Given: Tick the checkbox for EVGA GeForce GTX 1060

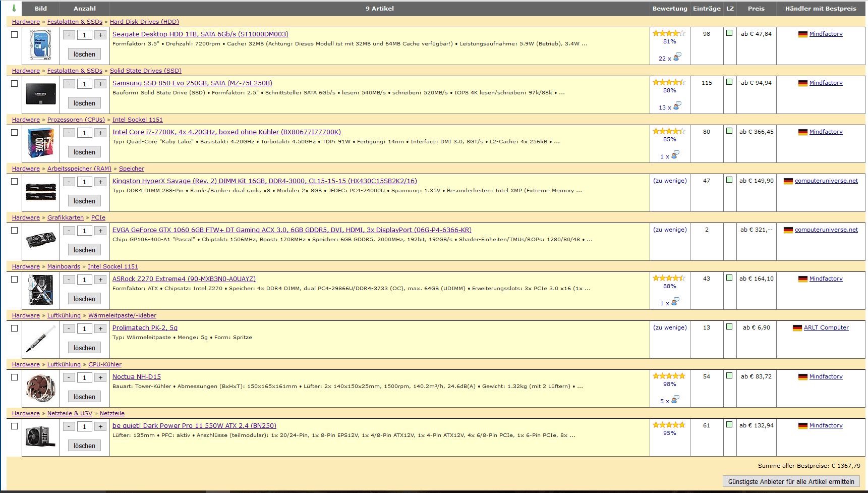Looking at the screenshot, I should pos(14,230).
